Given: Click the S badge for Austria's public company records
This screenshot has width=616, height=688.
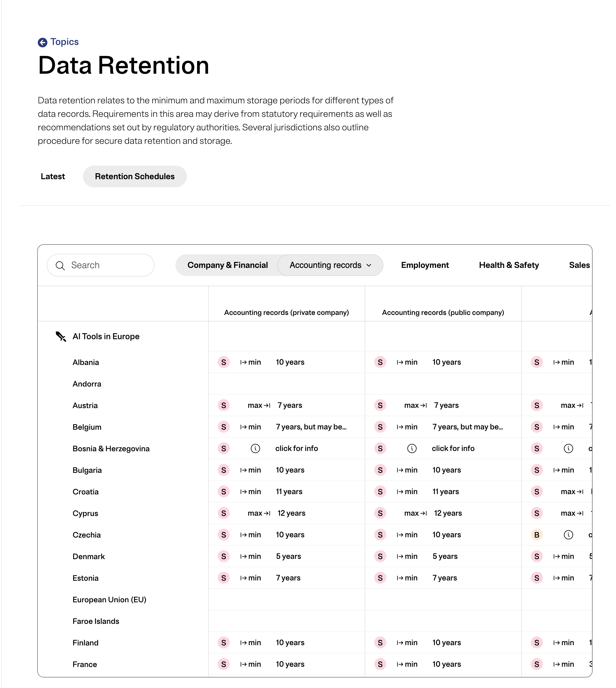Looking at the screenshot, I should pyautogui.click(x=381, y=405).
